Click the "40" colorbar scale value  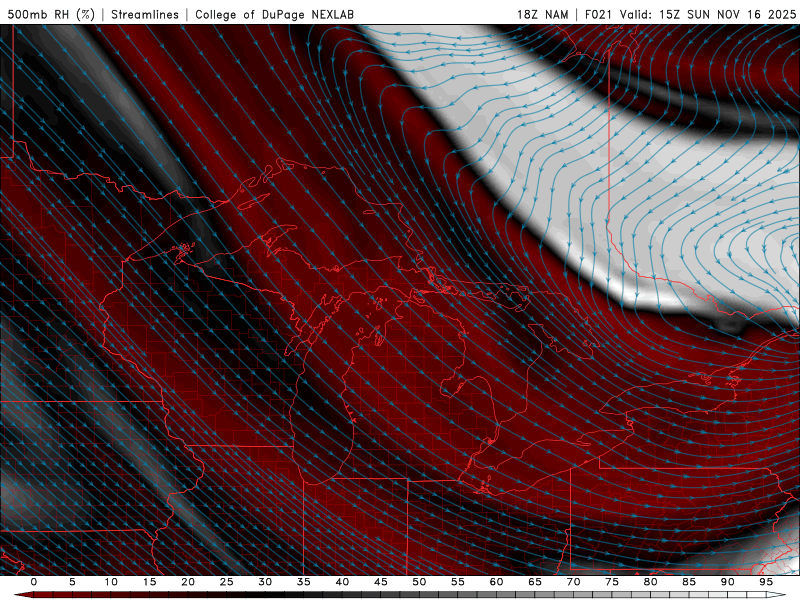342,582
